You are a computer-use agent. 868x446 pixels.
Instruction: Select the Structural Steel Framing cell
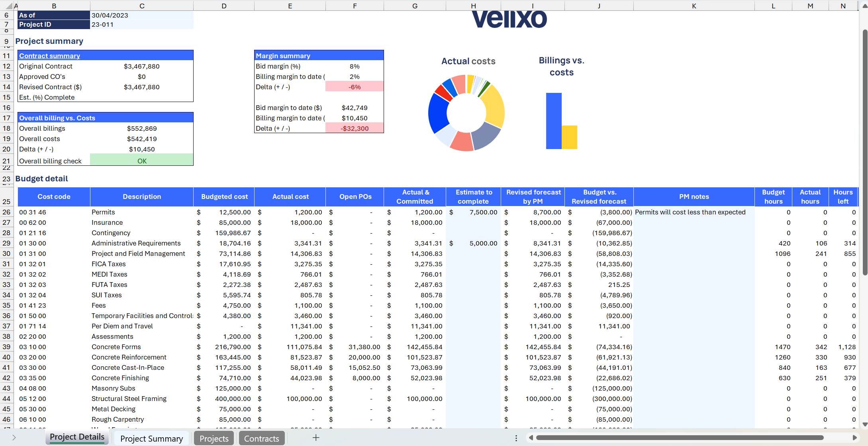142,399
